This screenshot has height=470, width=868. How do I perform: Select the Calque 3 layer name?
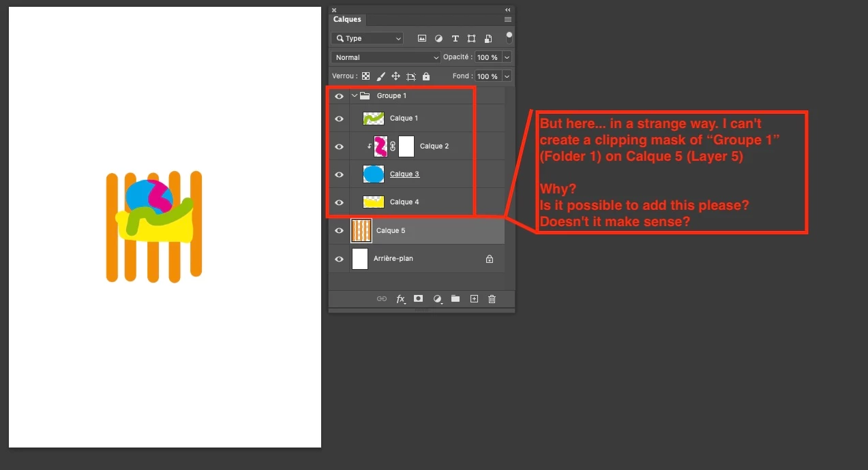point(404,174)
